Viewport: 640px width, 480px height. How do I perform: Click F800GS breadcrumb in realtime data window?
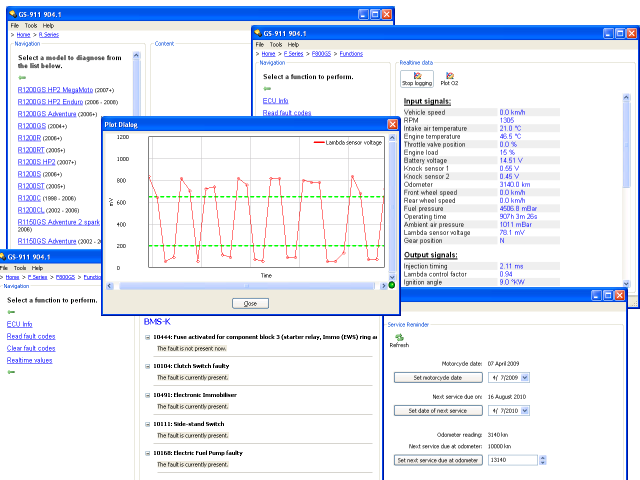click(x=321, y=54)
